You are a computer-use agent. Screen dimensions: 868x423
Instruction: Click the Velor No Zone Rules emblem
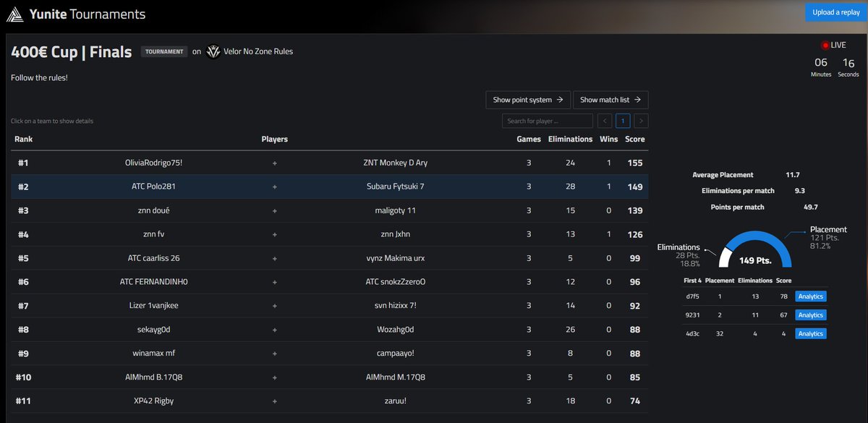(213, 51)
